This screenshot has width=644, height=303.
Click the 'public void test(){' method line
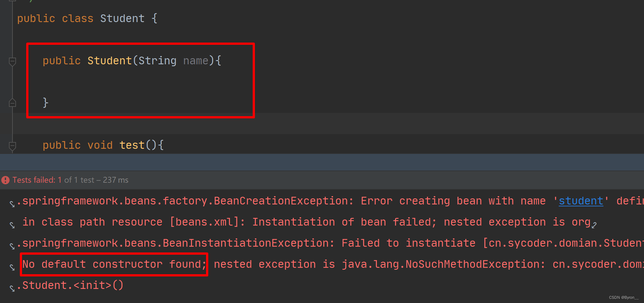(103, 145)
